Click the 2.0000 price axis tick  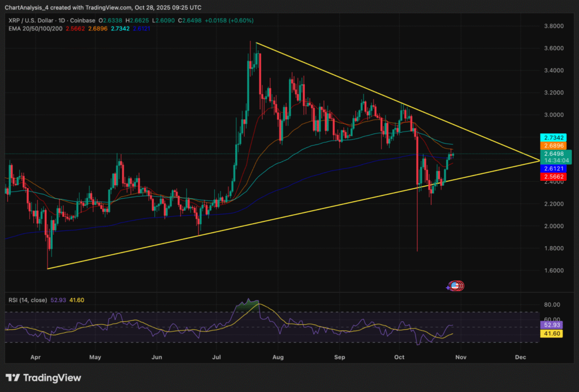coord(554,226)
